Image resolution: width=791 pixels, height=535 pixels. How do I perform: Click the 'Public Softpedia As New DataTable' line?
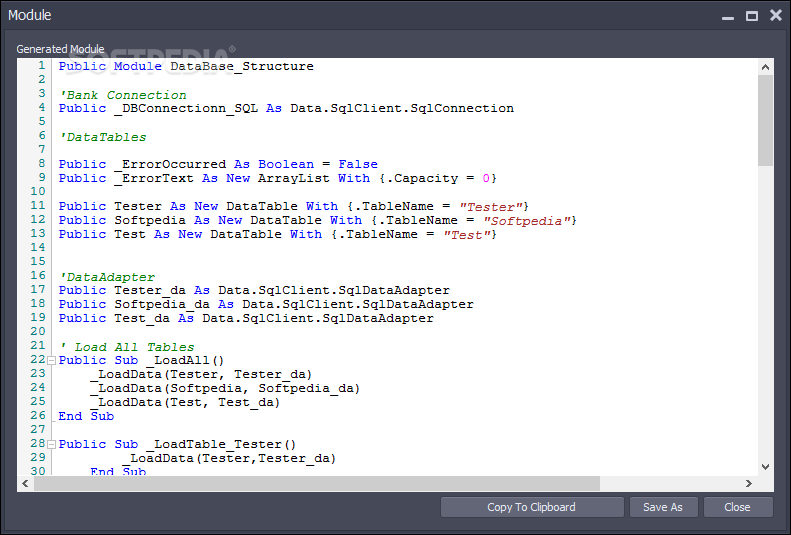click(317, 221)
